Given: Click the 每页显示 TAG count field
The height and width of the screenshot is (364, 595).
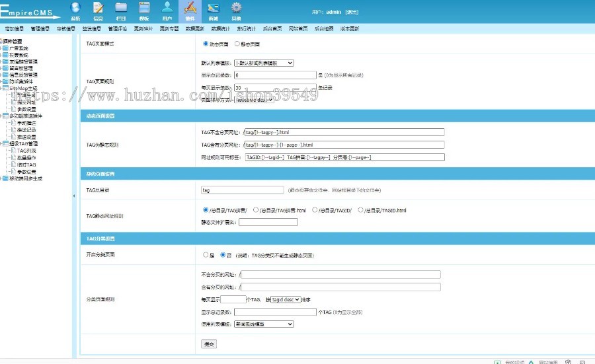Looking at the screenshot, I should 233,299.
